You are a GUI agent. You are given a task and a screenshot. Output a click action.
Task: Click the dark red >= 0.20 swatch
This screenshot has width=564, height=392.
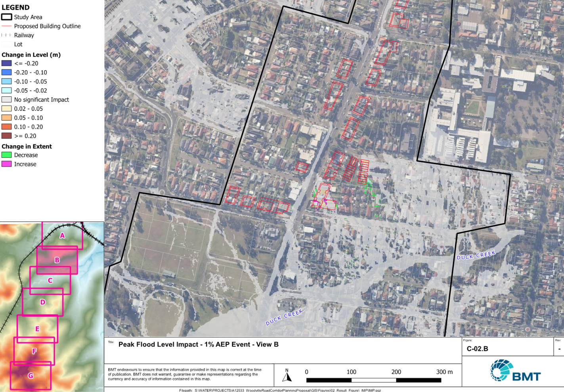click(6, 136)
